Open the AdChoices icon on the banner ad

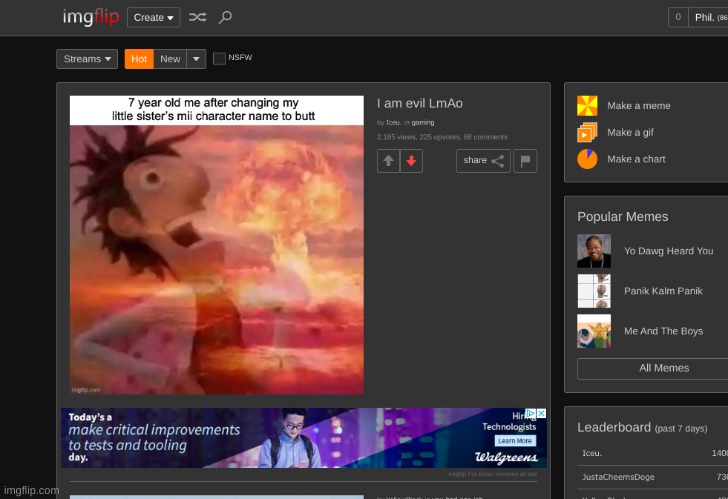[x=531, y=413]
